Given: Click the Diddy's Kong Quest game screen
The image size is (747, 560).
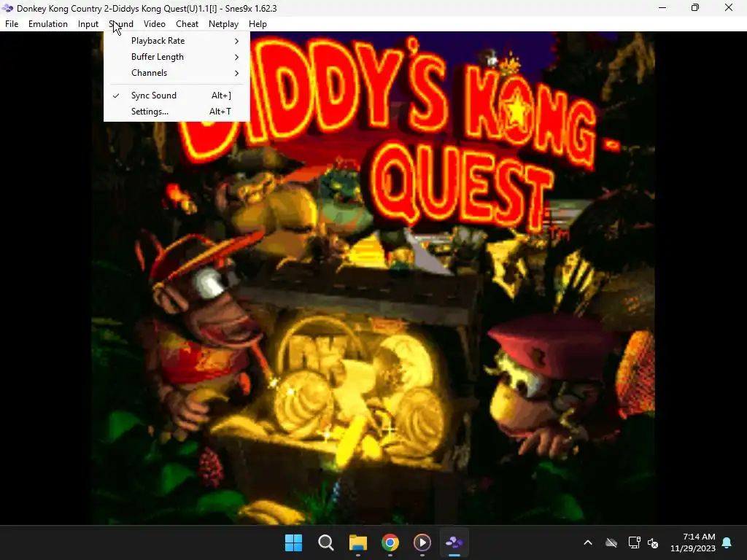Looking at the screenshot, I should coord(373,278).
